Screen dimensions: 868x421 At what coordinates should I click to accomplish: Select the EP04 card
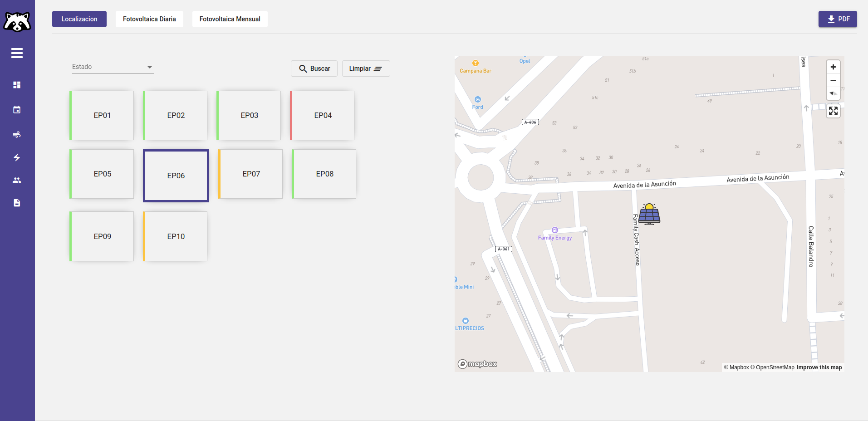click(322, 115)
